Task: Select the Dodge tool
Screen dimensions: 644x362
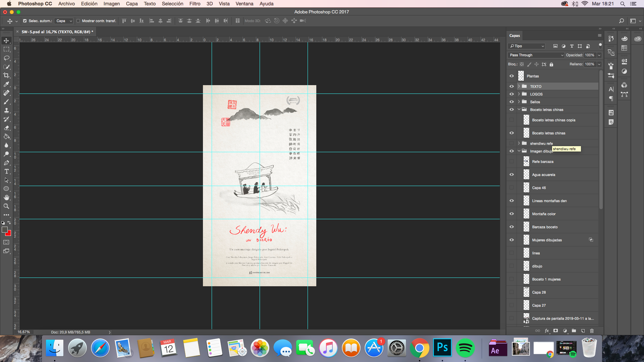Action: [6, 154]
